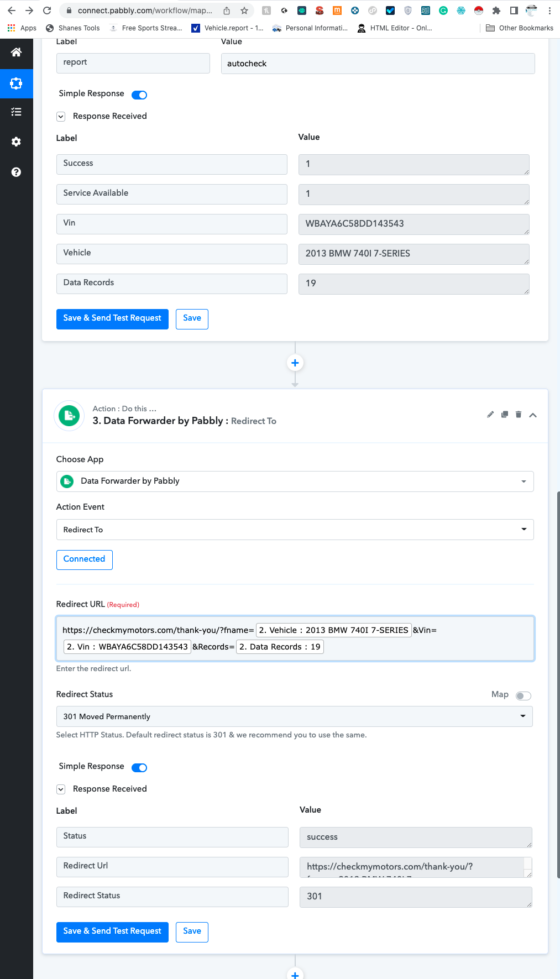
Task: Duplicate the Data Forwarder step
Action: pyautogui.click(x=505, y=415)
